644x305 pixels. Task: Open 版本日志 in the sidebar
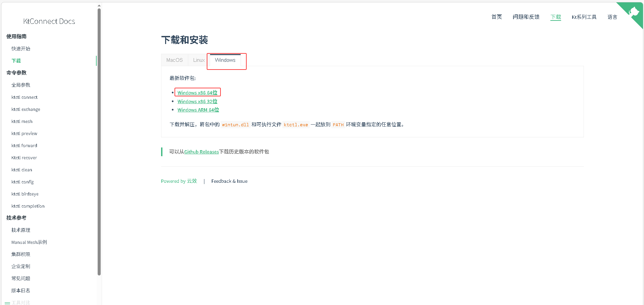21,291
